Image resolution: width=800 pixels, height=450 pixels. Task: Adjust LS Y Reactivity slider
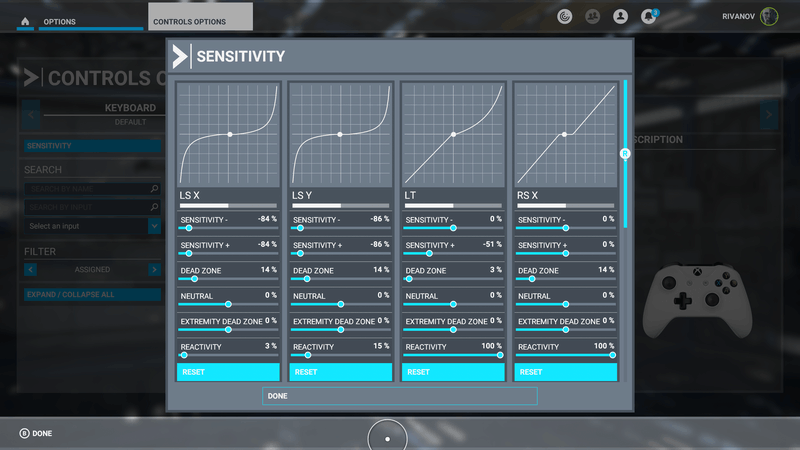point(341,355)
